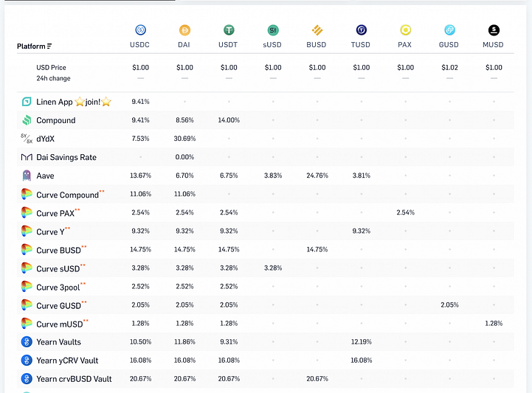Click the 24.76% Aave BUSD rate

pos(317,175)
